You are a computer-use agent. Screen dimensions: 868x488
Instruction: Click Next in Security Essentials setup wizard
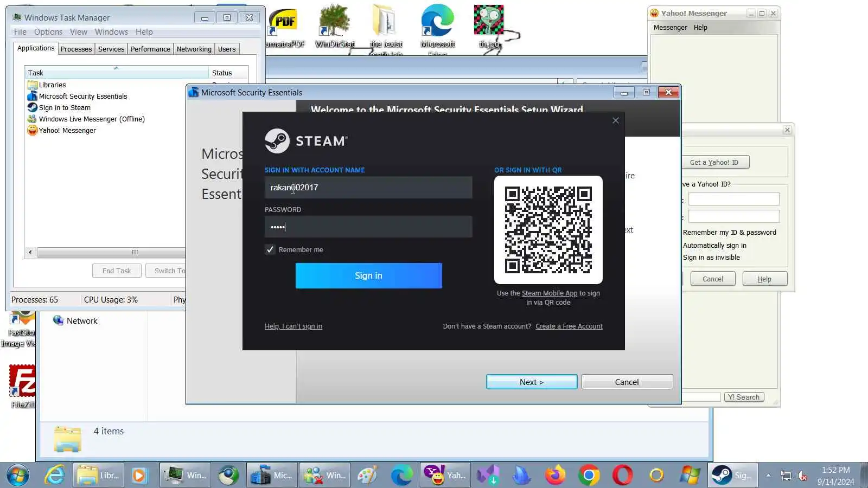[532, 382]
